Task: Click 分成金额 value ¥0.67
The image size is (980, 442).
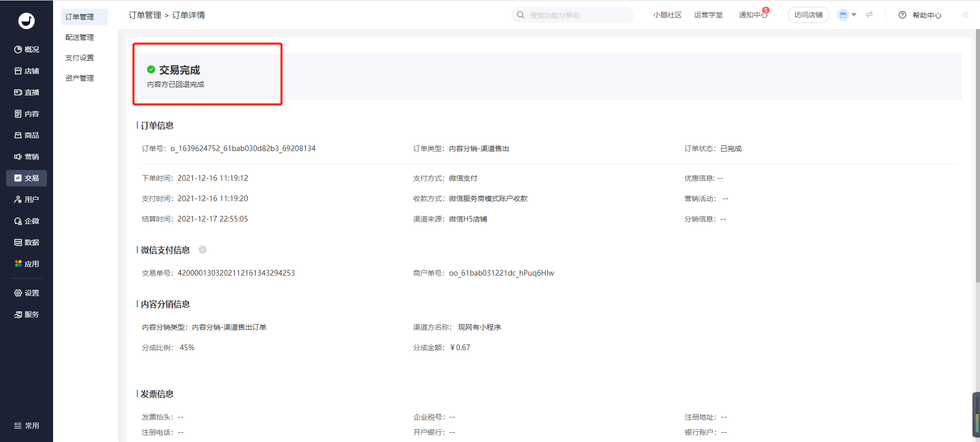Action: pos(460,348)
